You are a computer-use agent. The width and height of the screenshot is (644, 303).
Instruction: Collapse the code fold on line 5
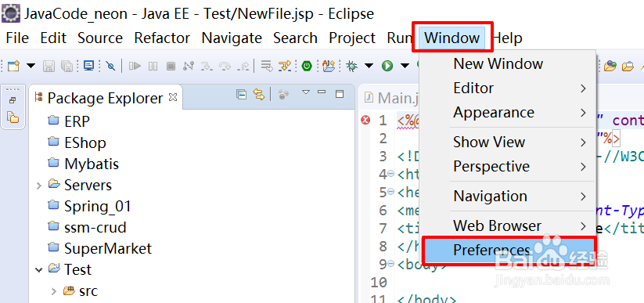391,193
